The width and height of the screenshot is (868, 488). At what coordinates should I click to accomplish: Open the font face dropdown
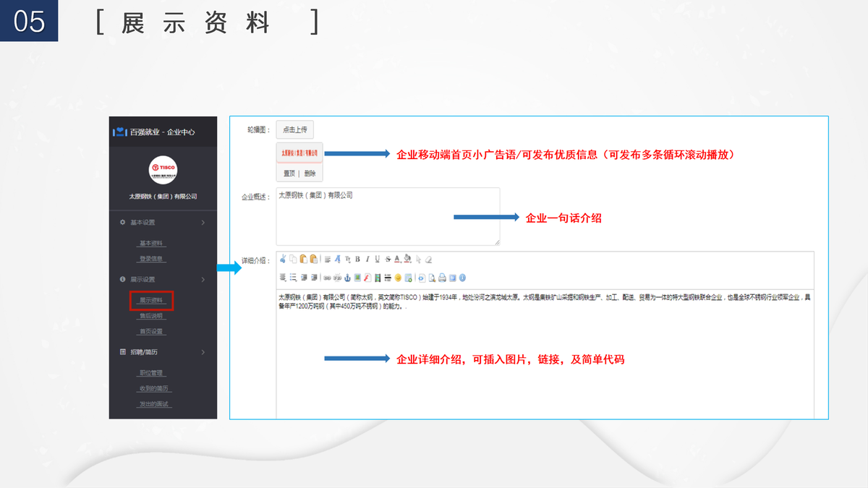[x=338, y=259]
